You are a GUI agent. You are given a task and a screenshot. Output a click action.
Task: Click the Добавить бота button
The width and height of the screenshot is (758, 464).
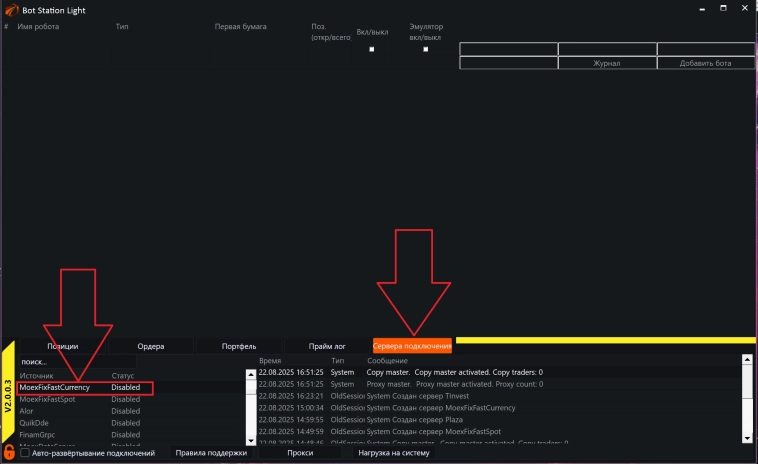[705, 63]
